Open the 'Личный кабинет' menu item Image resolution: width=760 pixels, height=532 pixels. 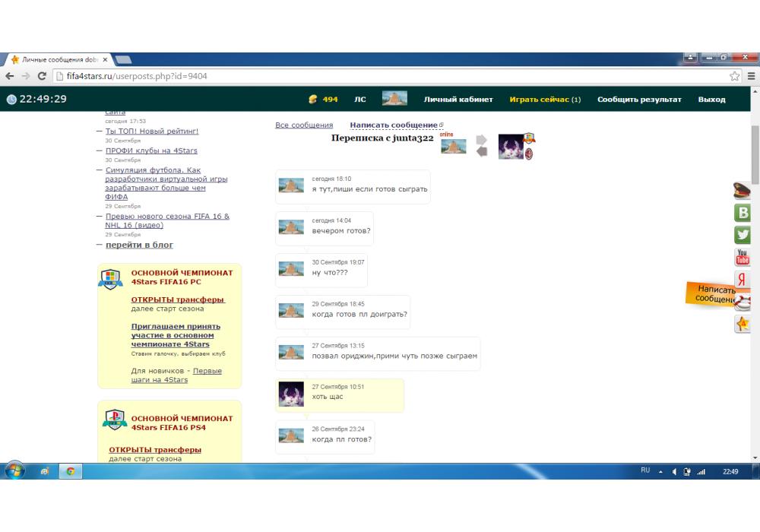[x=458, y=100]
